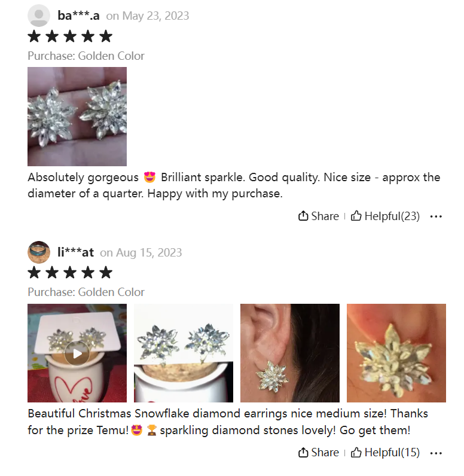View photo of earring worn on ear
Image resolution: width=464 pixels, height=476 pixels.
click(290, 353)
